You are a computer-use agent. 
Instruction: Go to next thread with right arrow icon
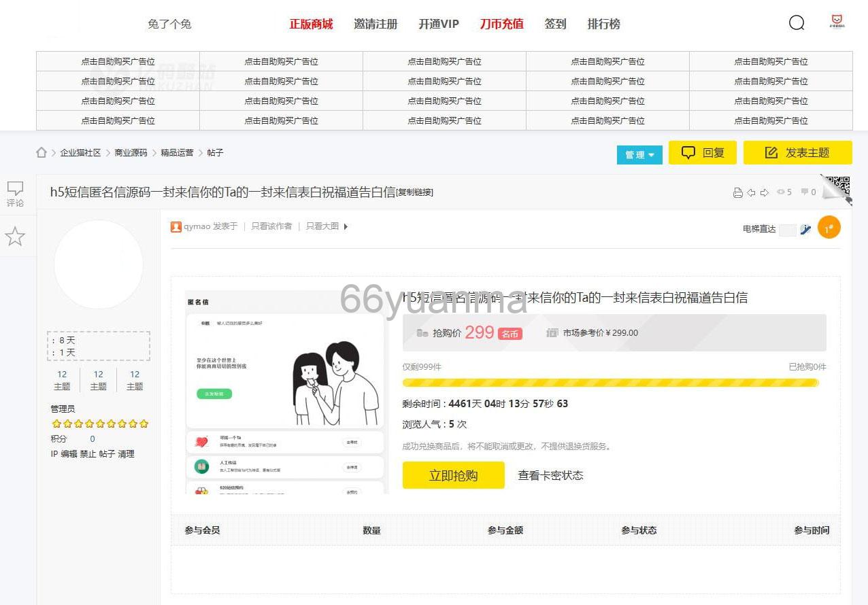[x=764, y=192]
